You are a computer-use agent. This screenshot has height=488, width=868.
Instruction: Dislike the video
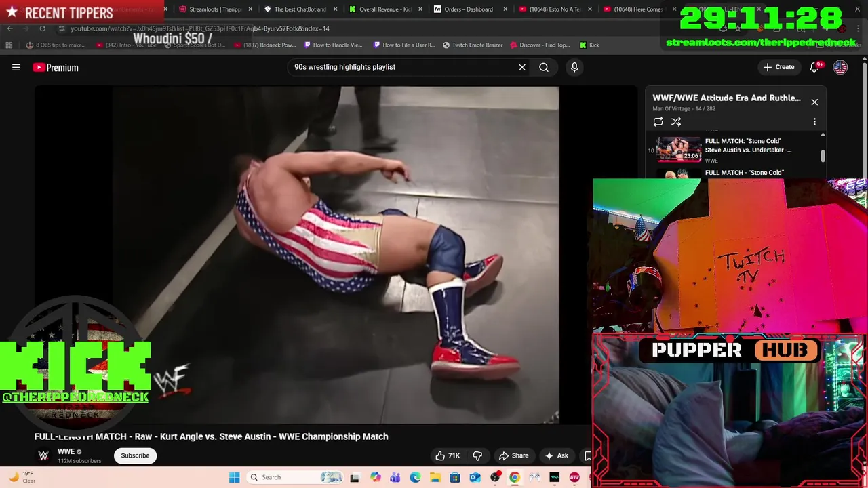tap(477, 455)
